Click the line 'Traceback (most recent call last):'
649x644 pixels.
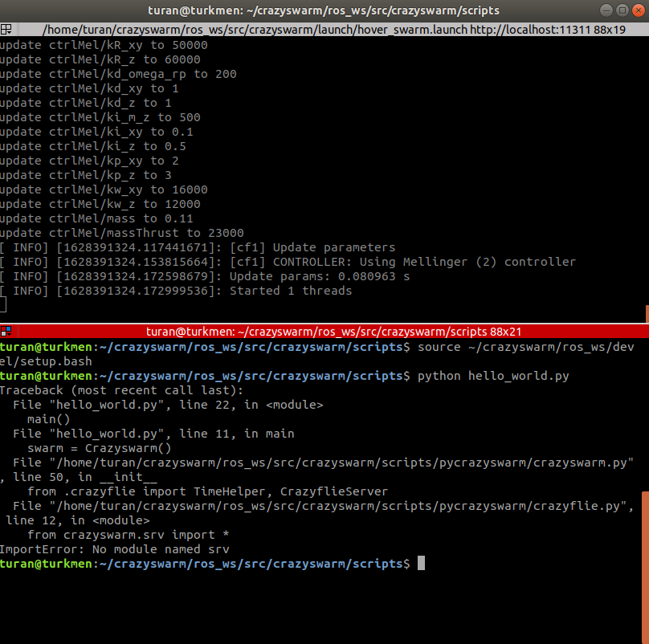point(122,390)
